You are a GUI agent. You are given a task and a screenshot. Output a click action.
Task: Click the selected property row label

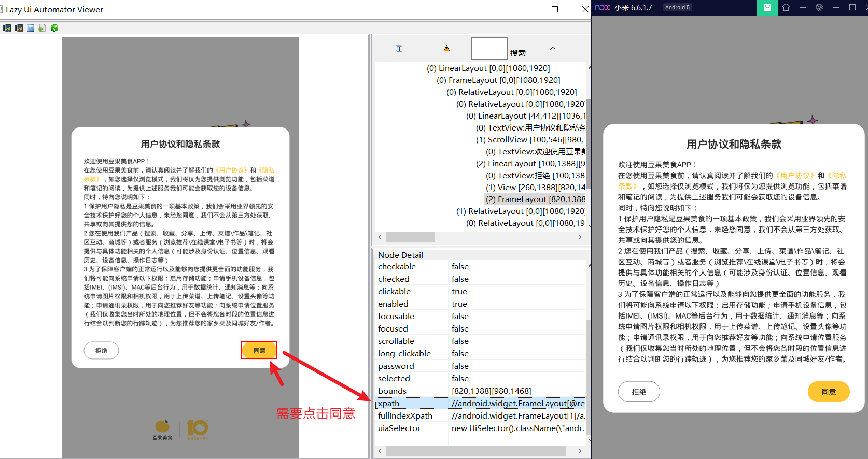[394, 378]
